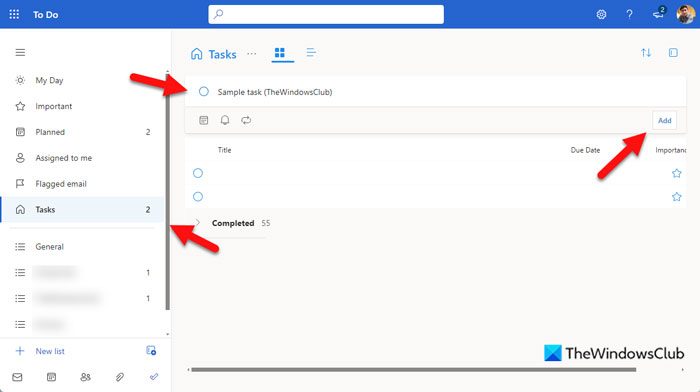Viewport: 700px width, 392px height.
Task: Open the Sort arrows icon
Action: (646, 53)
